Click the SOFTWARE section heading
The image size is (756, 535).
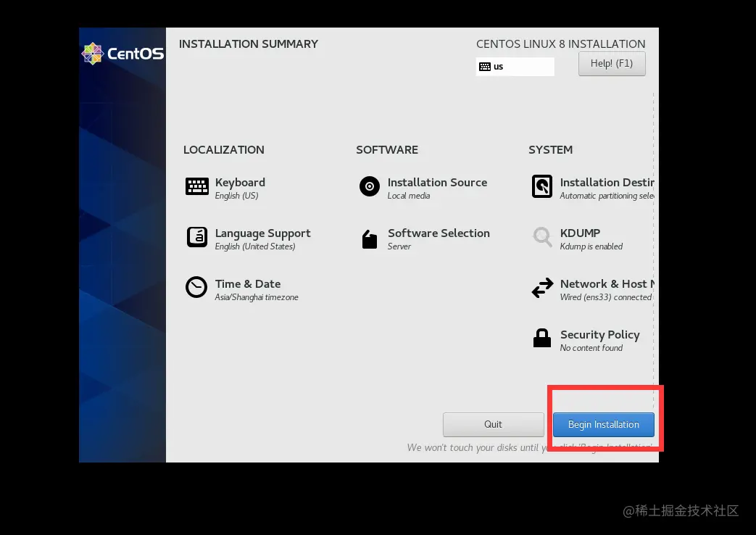tap(387, 149)
